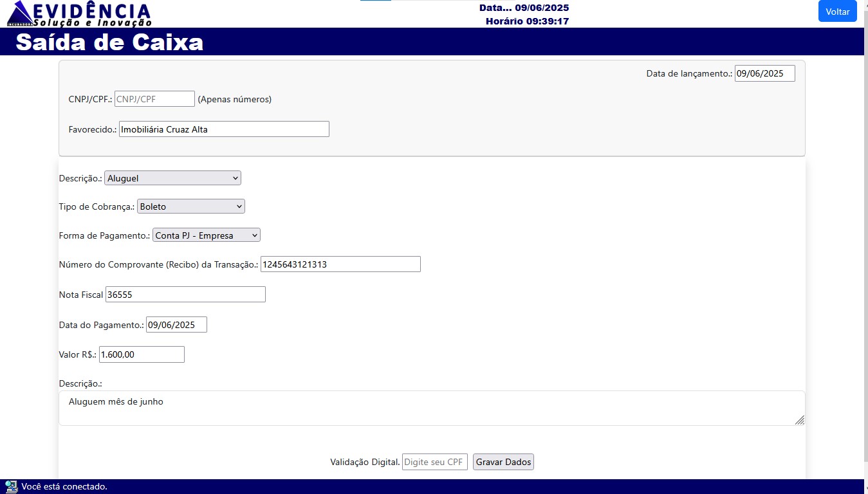The width and height of the screenshot is (868, 494).
Task: Focus the CNPJ/CPF input field
Action: [x=154, y=99]
